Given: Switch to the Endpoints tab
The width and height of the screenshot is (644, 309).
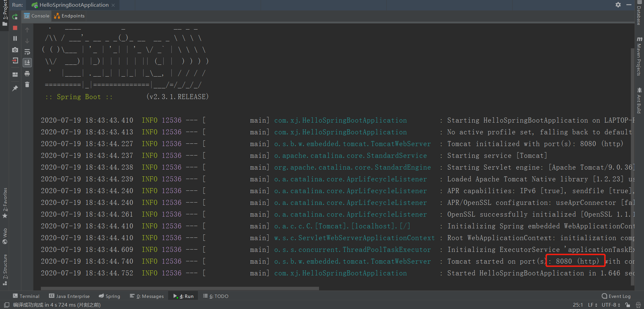Looking at the screenshot, I should 69,16.
